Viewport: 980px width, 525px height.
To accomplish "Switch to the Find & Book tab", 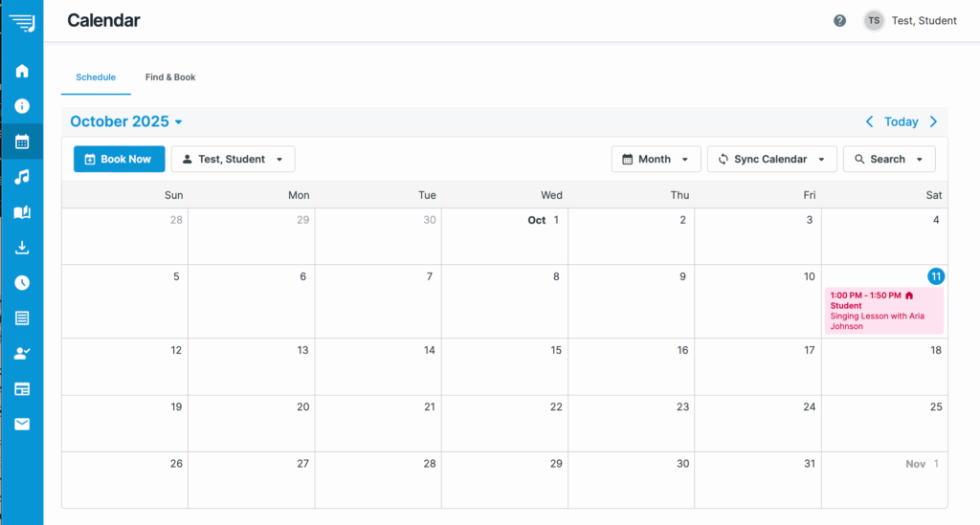I will 170,77.
